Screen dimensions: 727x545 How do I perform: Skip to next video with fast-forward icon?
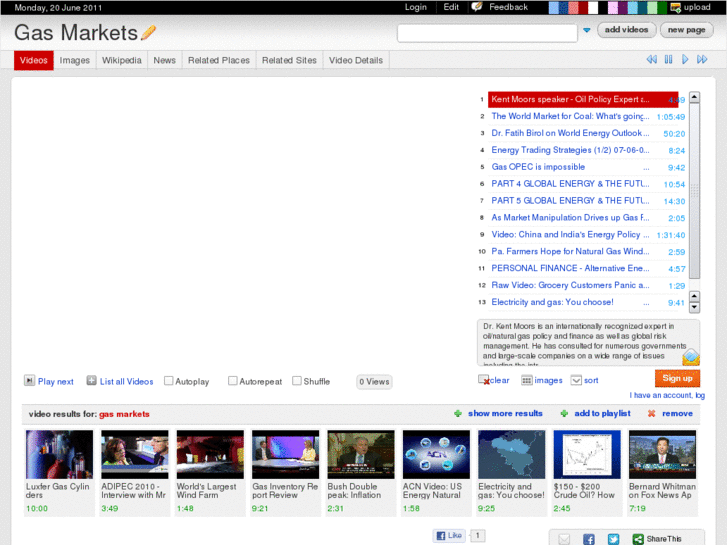702,59
